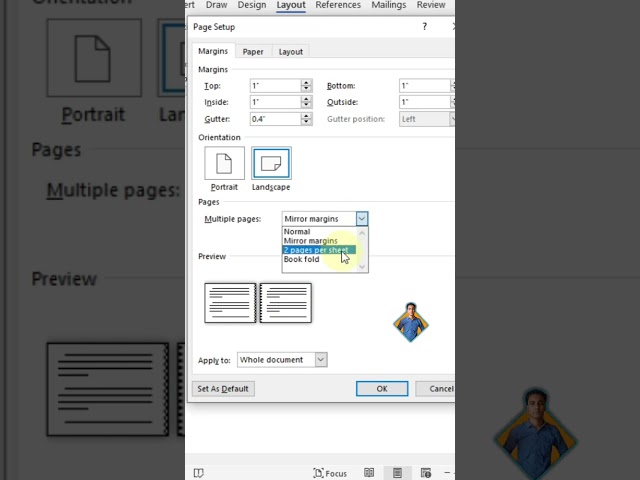The width and height of the screenshot is (640, 480).
Task: Click the Cancel button
Action: click(x=436, y=389)
